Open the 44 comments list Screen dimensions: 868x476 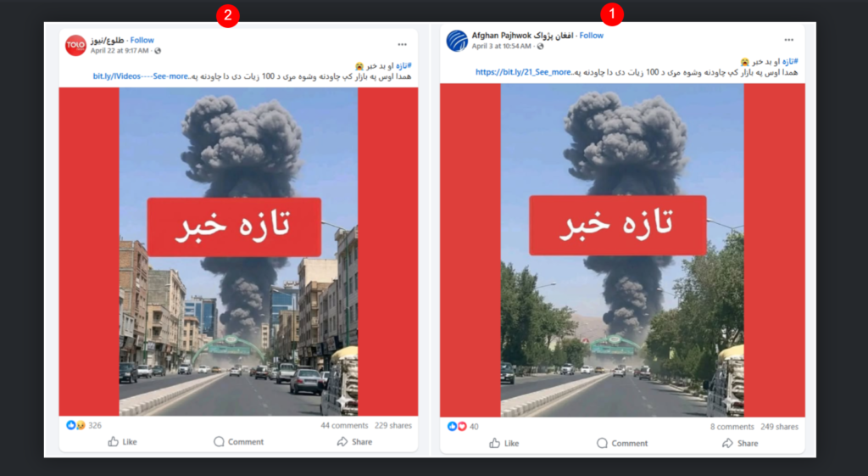pos(344,425)
